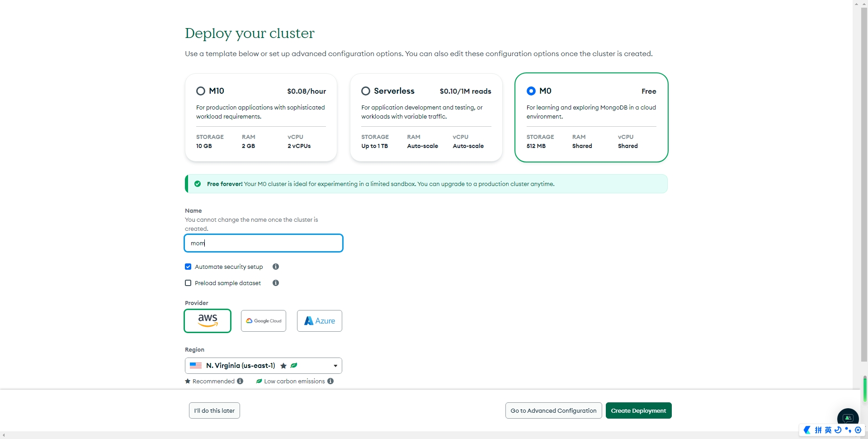Open the support chat bubble icon
Image resolution: width=868 pixels, height=439 pixels.
(x=848, y=417)
